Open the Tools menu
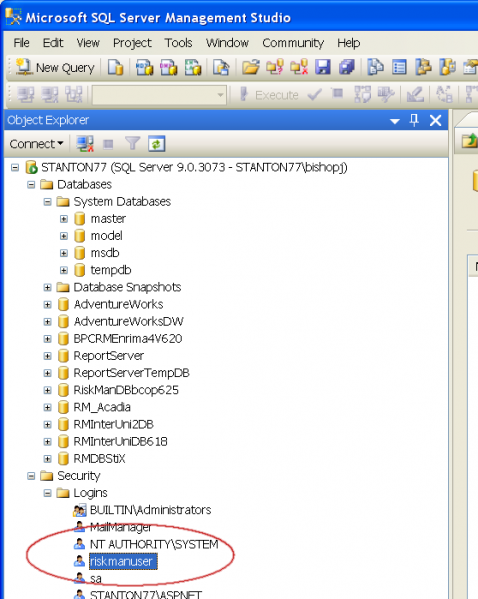Image resolution: width=478 pixels, height=599 pixels. point(178,43)
